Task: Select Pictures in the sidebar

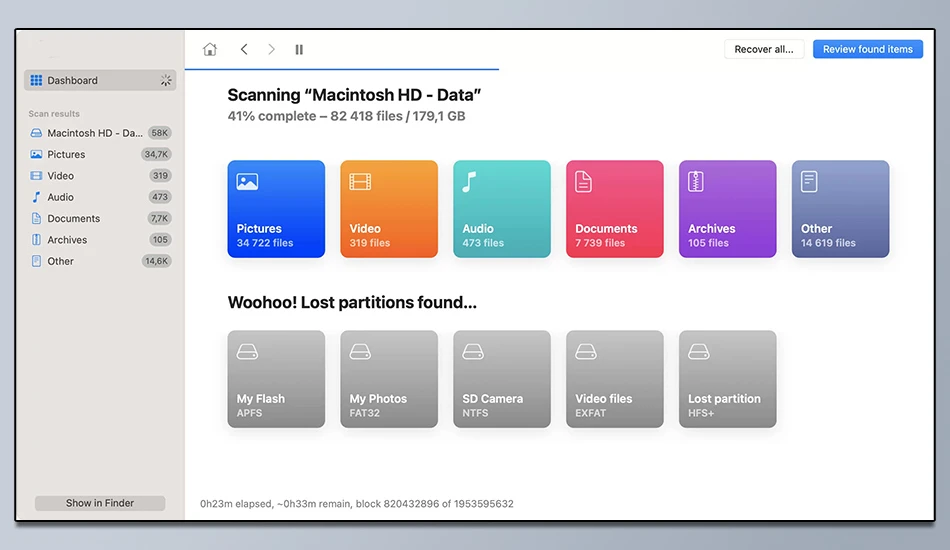Action: coord(100,154)
